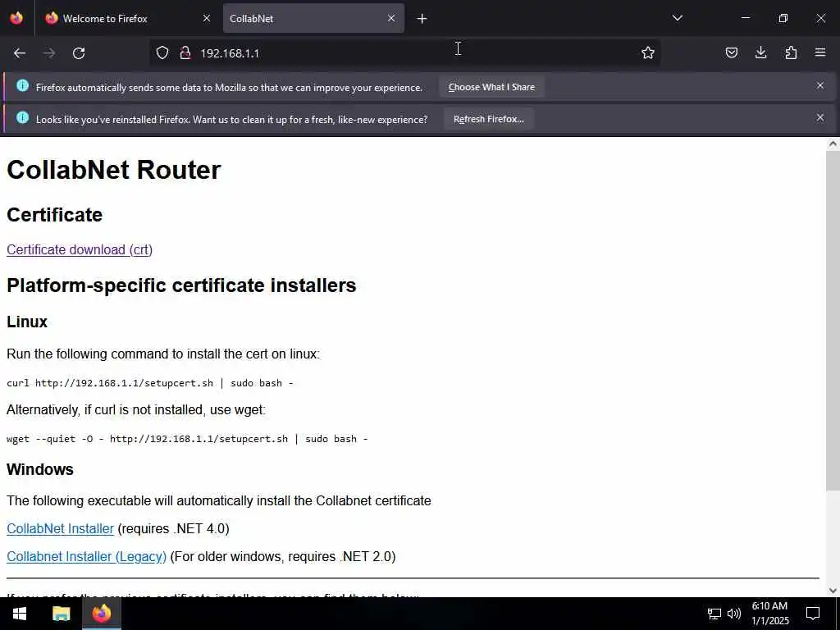Click the wget --quiet command text
This screenshot has height=630, width=840.
coord(187,439)
